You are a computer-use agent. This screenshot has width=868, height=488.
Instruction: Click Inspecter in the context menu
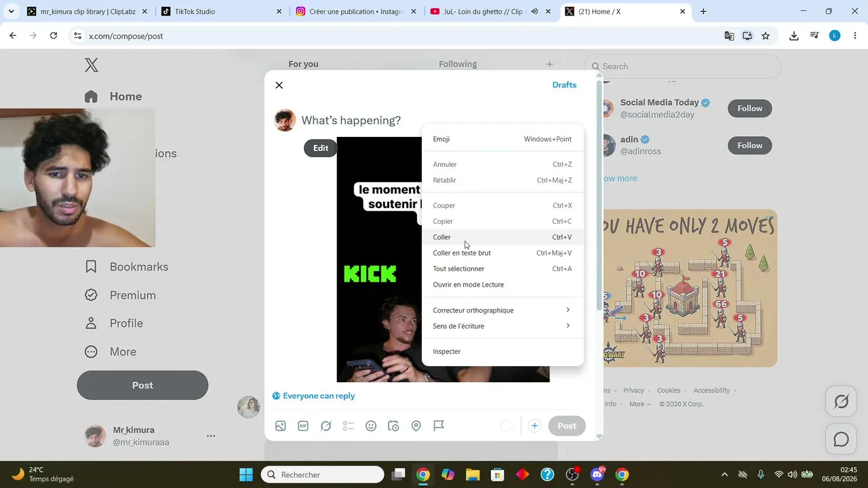point(502,351)
